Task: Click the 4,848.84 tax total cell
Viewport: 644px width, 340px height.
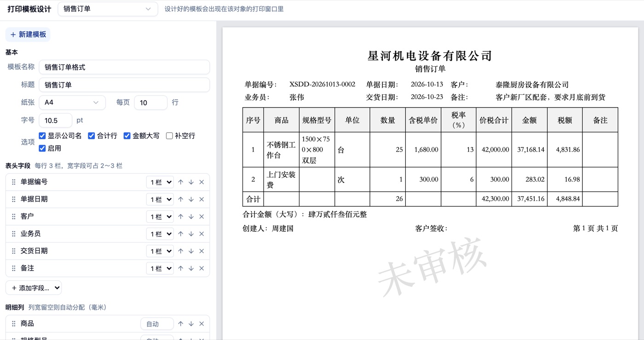Action: click(565, 199)
